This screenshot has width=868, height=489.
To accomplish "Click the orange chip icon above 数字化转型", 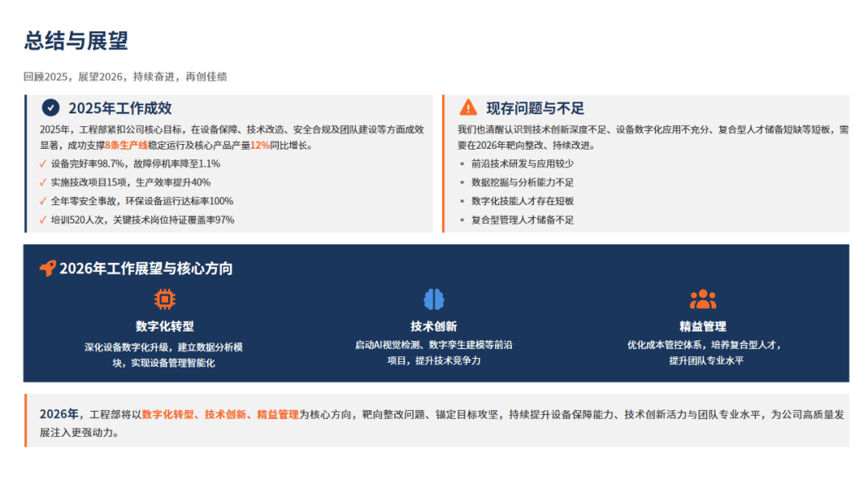I will pyautogui.click(x=165, y=299).
